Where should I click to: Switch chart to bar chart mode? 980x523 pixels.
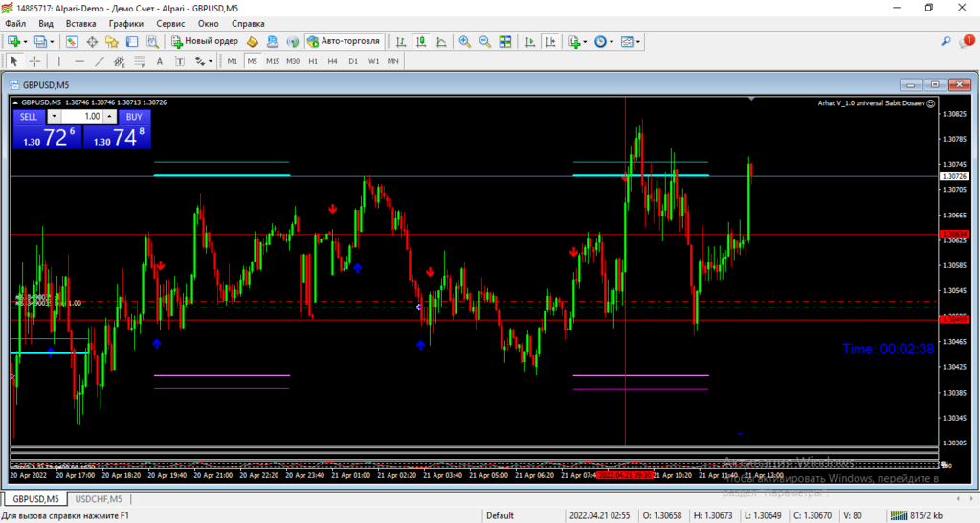pyautogui.click(x=401, y=42)
